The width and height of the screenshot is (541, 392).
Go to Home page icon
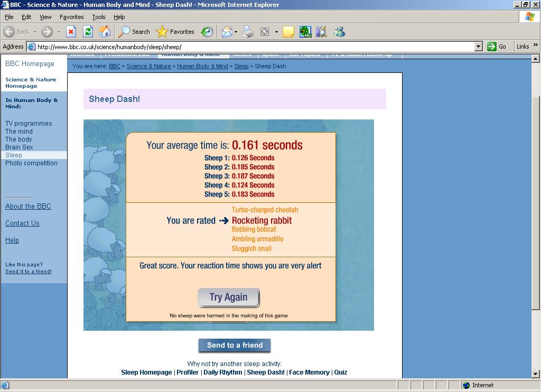105,32
